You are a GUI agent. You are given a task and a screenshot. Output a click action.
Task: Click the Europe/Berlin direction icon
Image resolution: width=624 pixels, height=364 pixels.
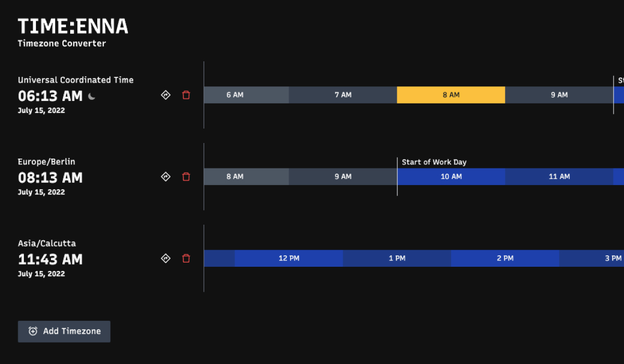[x=166, y=177]
